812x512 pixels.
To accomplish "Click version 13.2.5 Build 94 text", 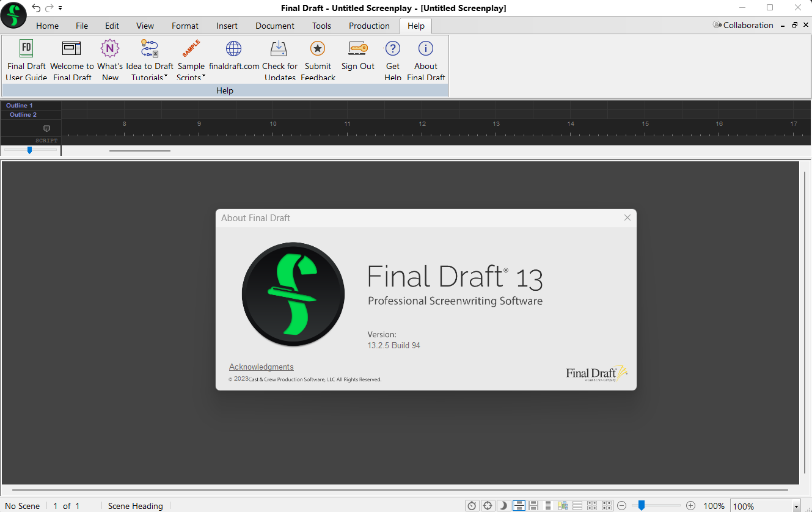I will tap(393, 345).
